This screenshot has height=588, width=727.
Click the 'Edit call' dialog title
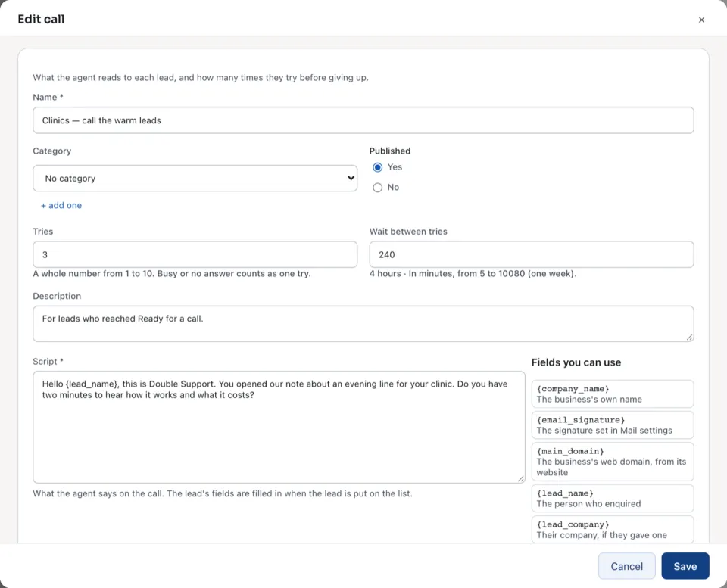point(41,19)
